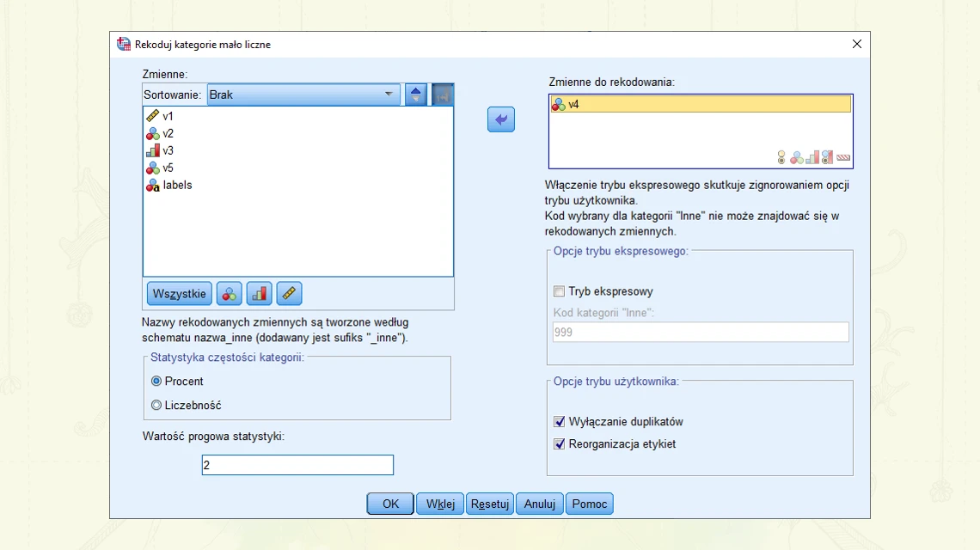The image size is (980, 550).
Task: Click OK to confirm recoding
Action: tap(390, 504)
